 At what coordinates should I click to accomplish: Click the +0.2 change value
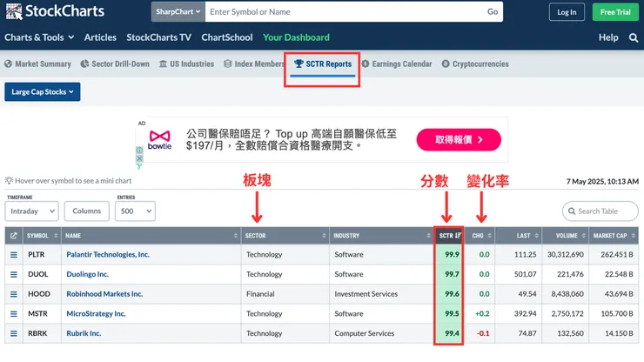tap(482, 314)
